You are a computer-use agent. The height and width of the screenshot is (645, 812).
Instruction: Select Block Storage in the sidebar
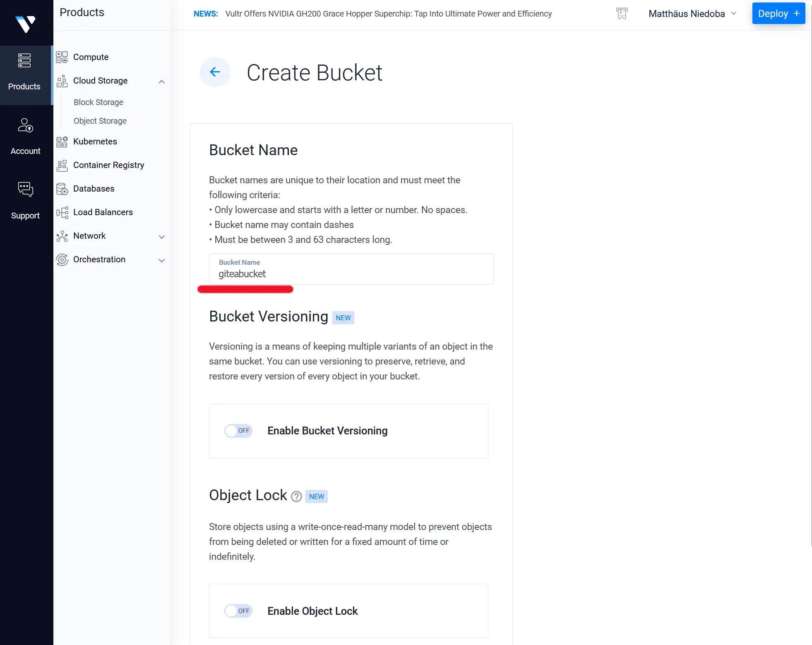point(98,102)
